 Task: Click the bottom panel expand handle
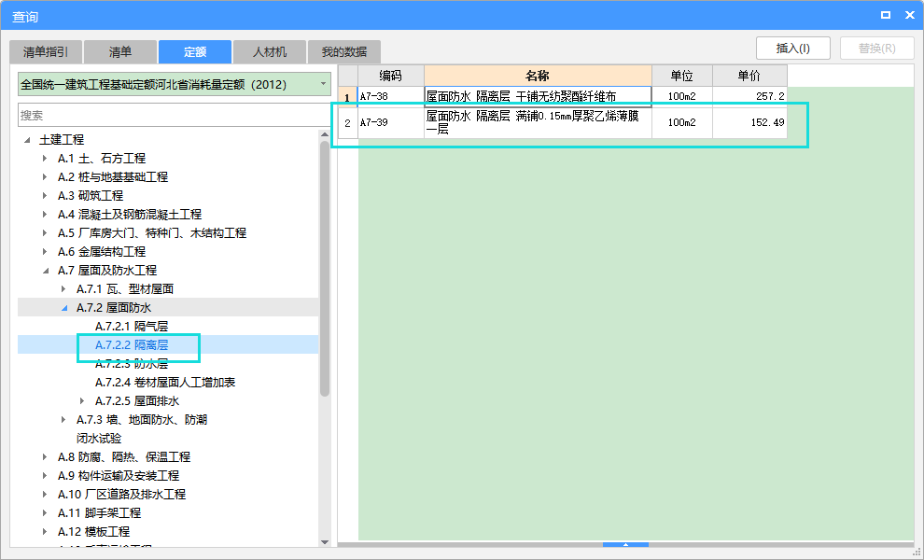tap(626, 545)
